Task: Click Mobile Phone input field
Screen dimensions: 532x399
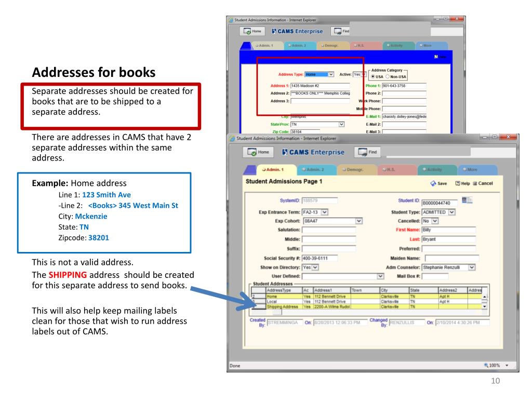Action: (404, 109)
